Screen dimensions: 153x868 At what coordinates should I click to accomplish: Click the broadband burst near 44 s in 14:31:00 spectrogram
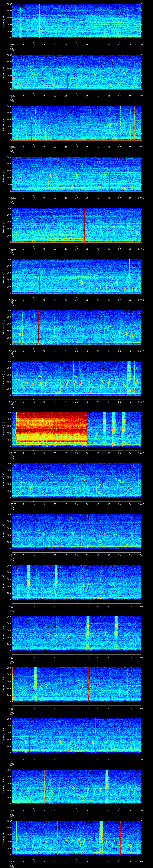107,786
